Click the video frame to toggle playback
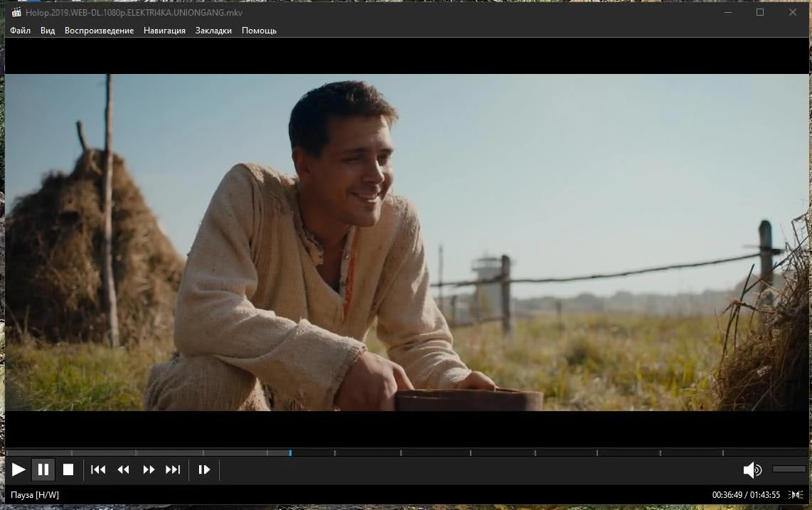Image resolution: width=812 pixels, height=510 pixels. [407, 242]
